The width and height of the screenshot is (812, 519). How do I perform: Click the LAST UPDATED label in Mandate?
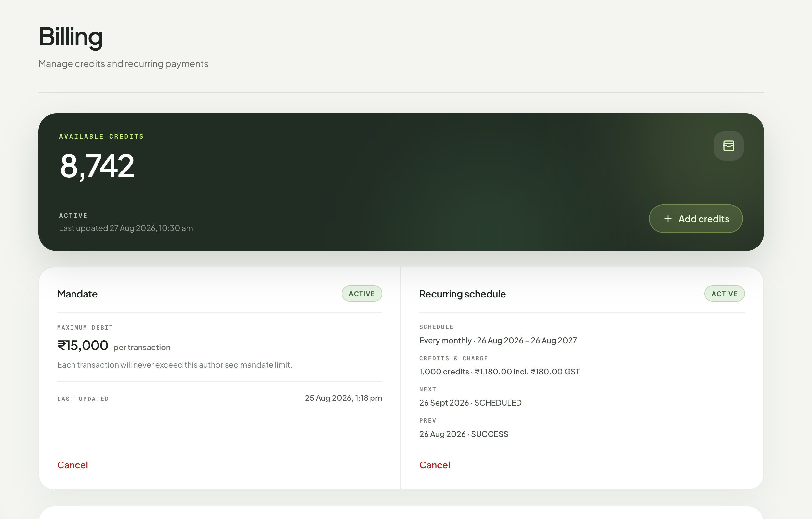coord(83,399)
